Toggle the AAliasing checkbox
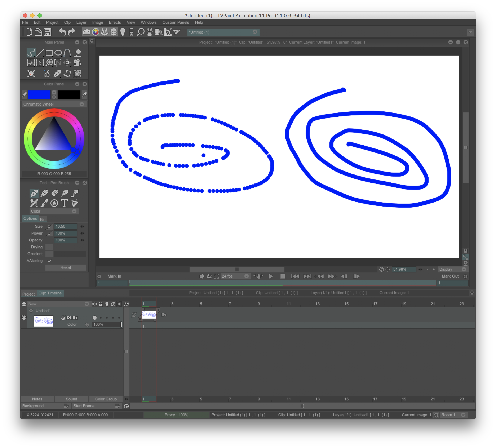Viewport: 496px width, 448px height. pos(49,261)
